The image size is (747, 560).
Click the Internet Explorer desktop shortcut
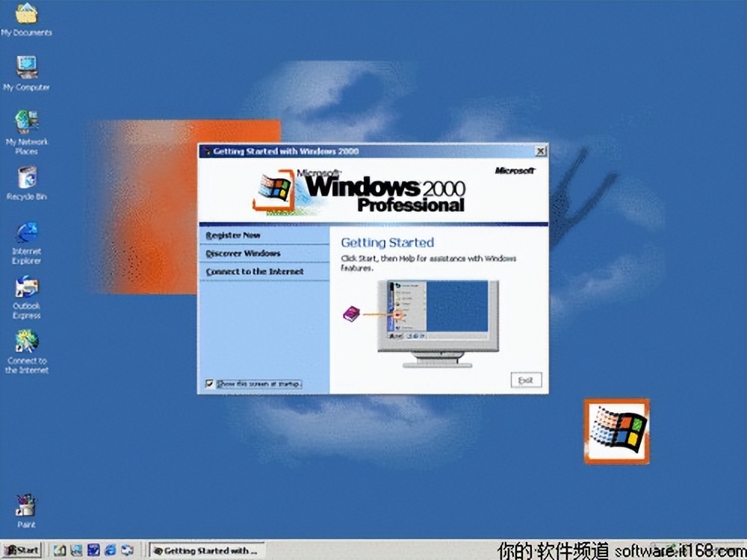(x=27, y=233)
